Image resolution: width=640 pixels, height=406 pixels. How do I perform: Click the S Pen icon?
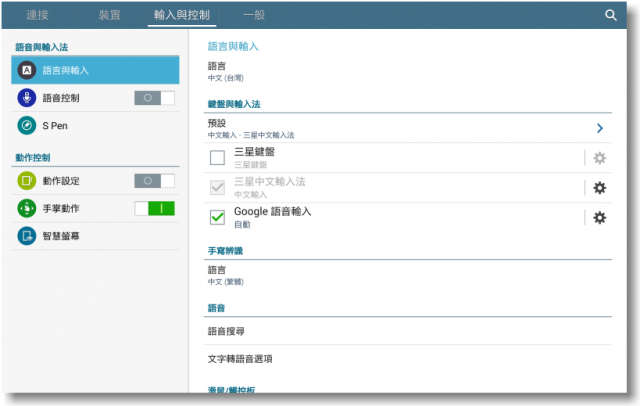click(27, 126)
